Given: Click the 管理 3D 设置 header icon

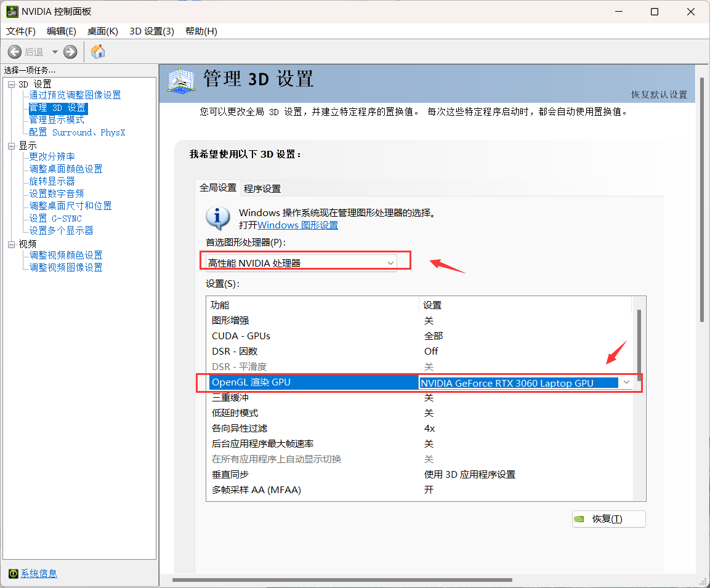Looking at the screenshot, I should (181, 81).
